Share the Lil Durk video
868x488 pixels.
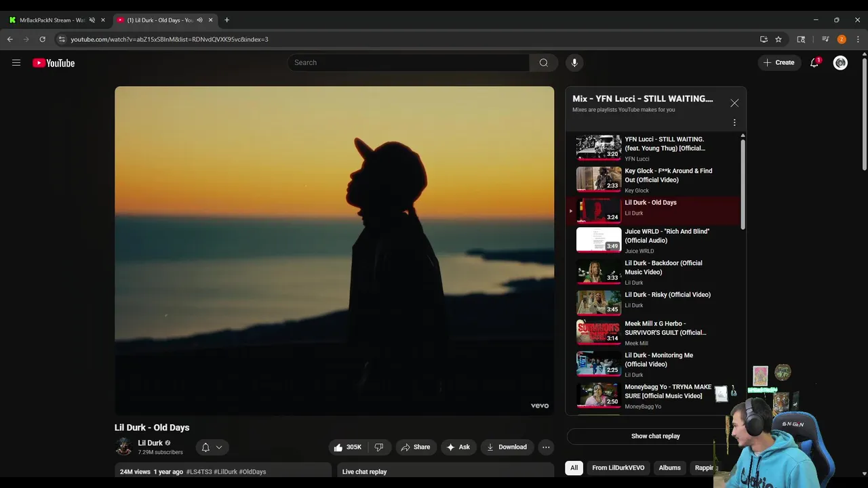(416, 447)
